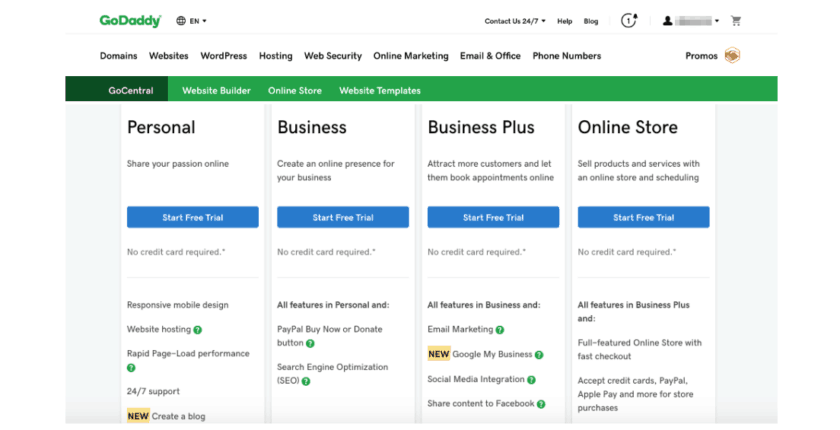Switch to the Website Templates tab
Image resolution: width=840 pixels, height=430 pixels.
point(380,90)
